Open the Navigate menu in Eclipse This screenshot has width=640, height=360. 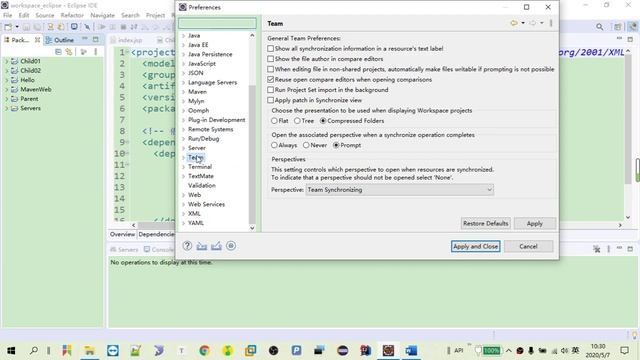coord(102,15)
